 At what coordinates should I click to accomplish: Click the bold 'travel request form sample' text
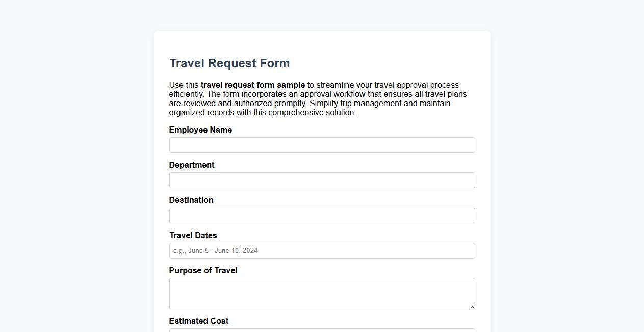point(253,85)
